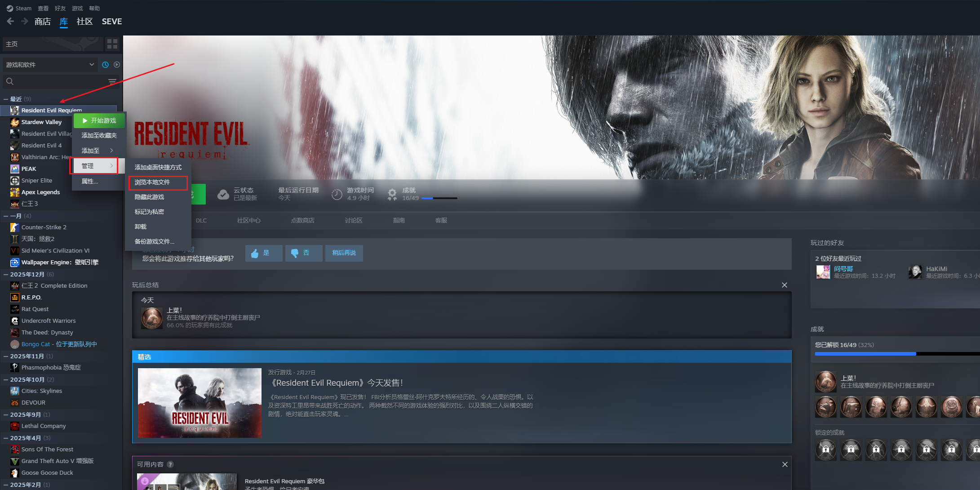Collapse the 2025年12月 game group
Screen dimensions: 980x490
coord(6,274)
